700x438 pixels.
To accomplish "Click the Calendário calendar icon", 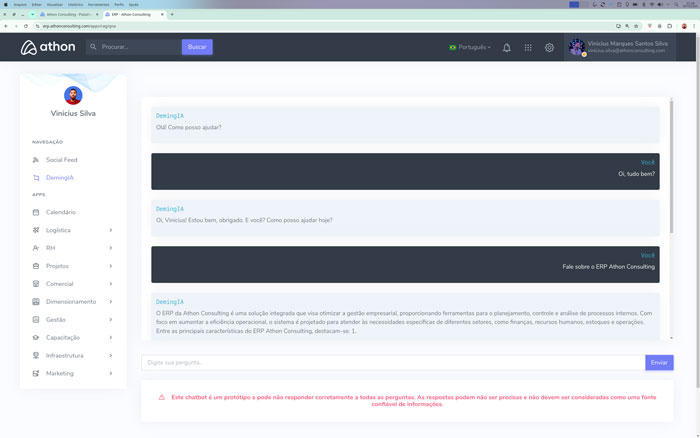I will tap(36, 212).
